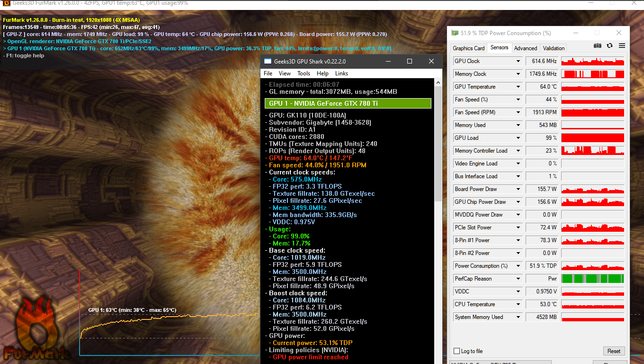Click the GPU Shark title bar app icon
This screenshot has width=644, height=364.
coord(268,61)
